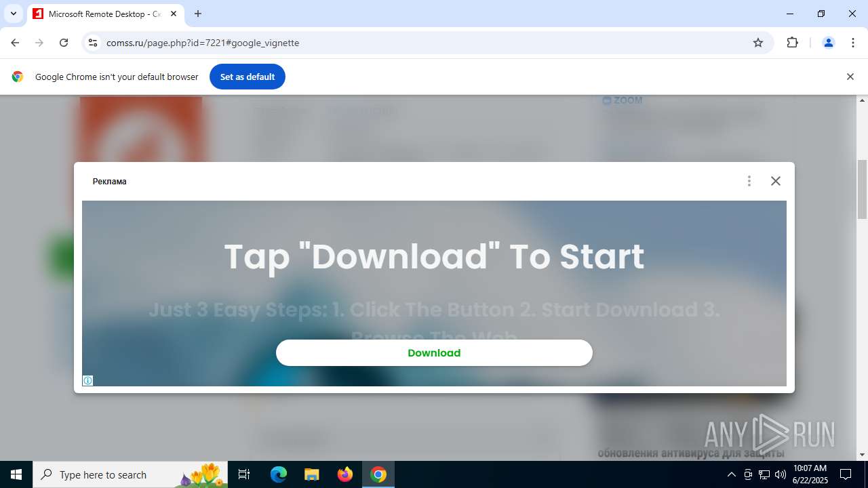The height and width of the screenshot is (488, 868).
Task: Dismiss the default browser notification bar
Action: coord(850,77)
